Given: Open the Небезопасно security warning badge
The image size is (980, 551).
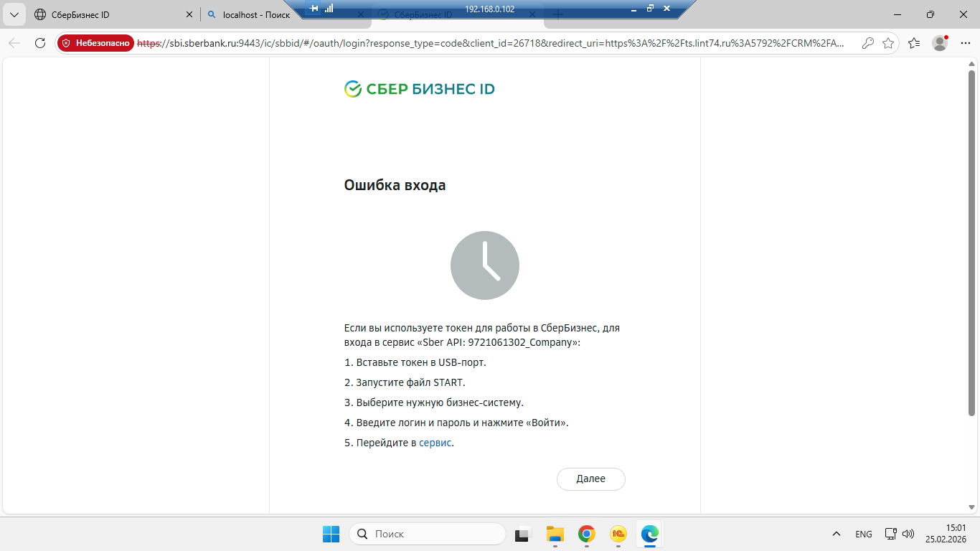Looking at the screenshot, I should click(x=95, y=43).
